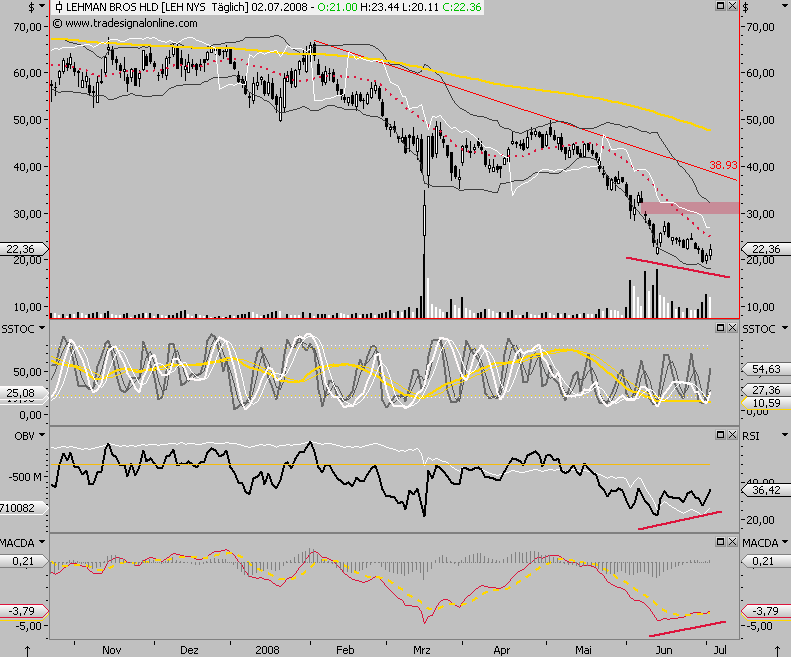The width and height of the screenshot is (791, 657).
Task: Click the 70,00 label on the left price axis
Action: pyautogui.click(x=27, y=27)
